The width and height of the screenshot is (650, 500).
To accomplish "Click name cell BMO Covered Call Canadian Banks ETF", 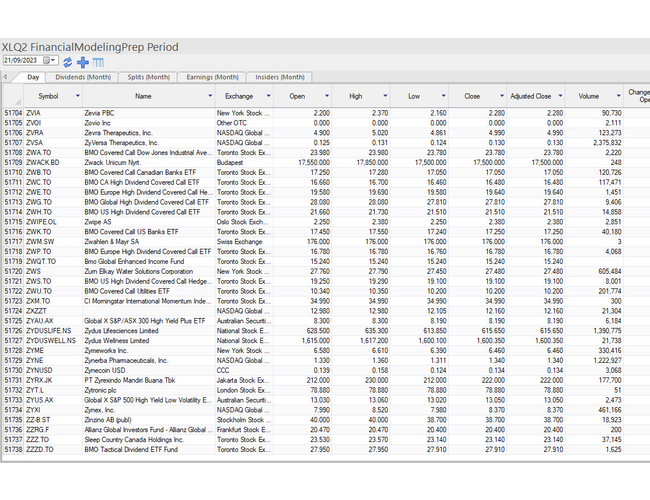I will point(148,172).
